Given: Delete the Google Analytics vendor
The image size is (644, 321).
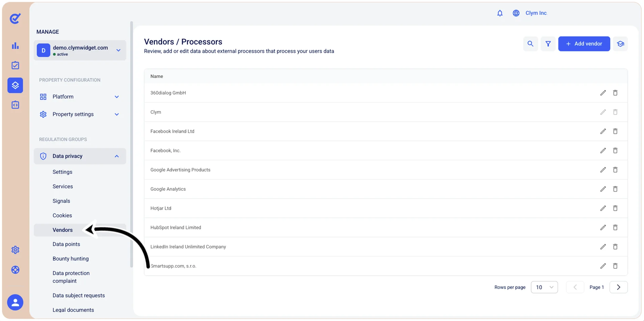Looking at the screenshot, I should [x=615, y=189].
